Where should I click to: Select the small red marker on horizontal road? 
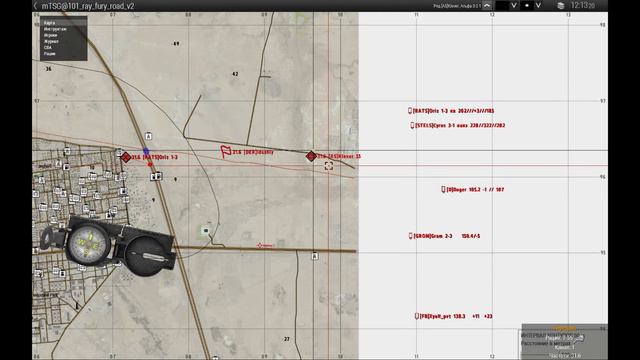click(260, 245)
